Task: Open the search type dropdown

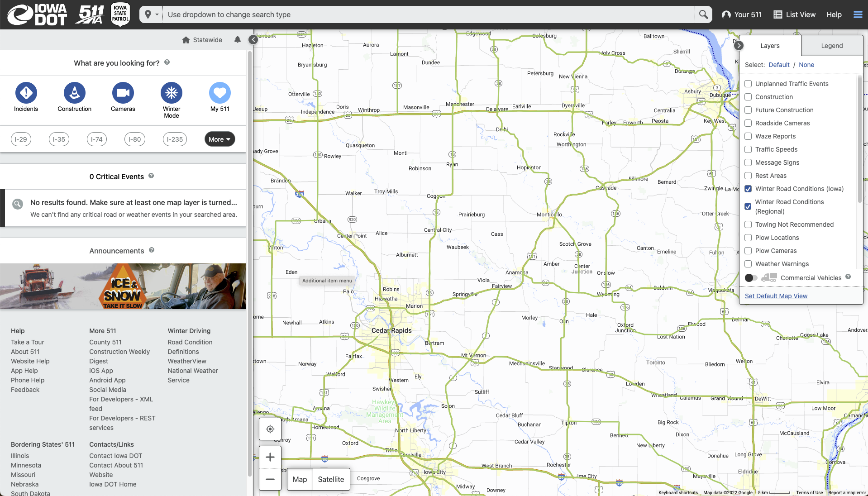Action: click(x=151, y=14)
